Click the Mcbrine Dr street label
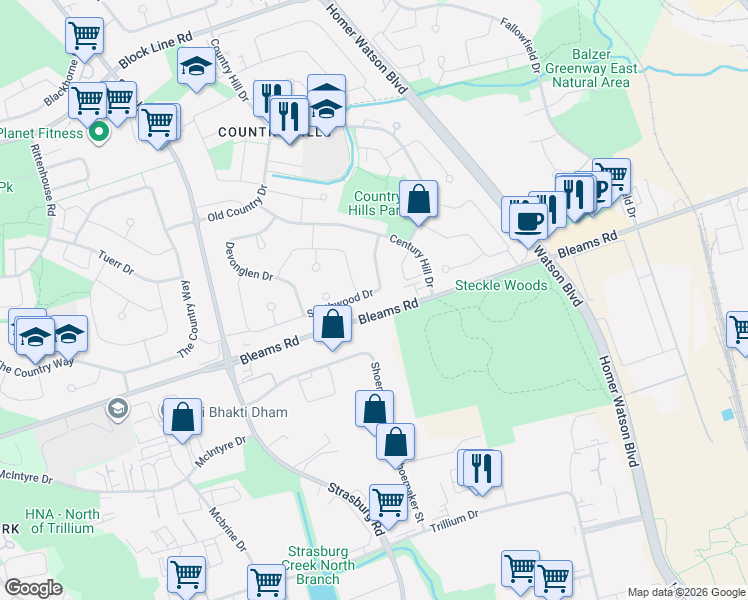The image size is (748, 600). (228, 529)
